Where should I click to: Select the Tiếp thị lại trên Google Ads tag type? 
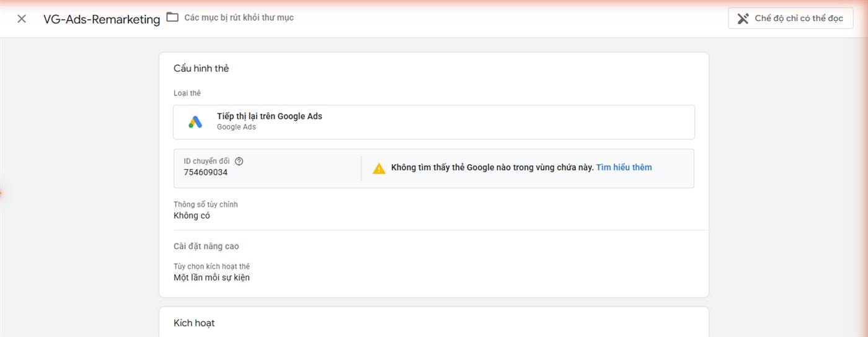tap(434, 122)
